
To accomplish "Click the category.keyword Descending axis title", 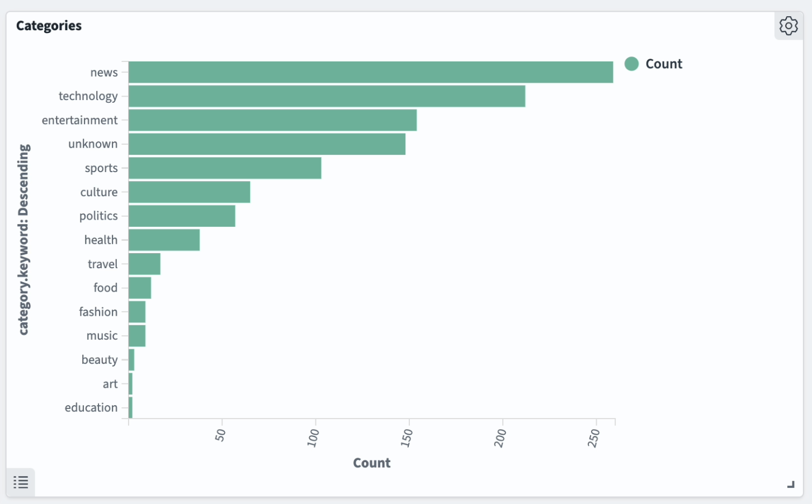I will point(23,240).
